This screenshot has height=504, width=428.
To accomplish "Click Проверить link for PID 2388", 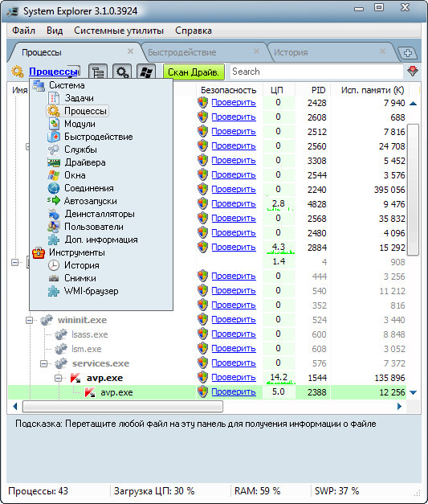I will 234,391.
